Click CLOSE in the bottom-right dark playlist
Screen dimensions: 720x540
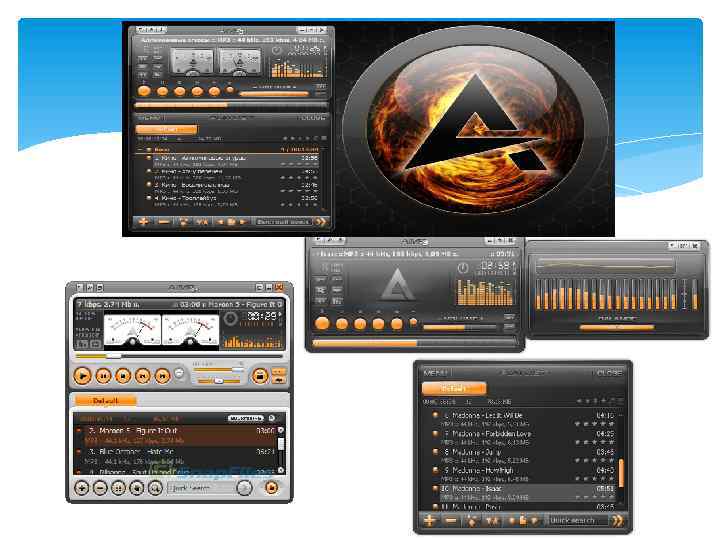pos(609,372)
